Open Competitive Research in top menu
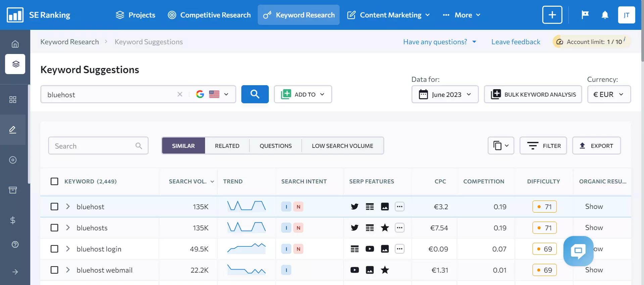 (209, 15)
